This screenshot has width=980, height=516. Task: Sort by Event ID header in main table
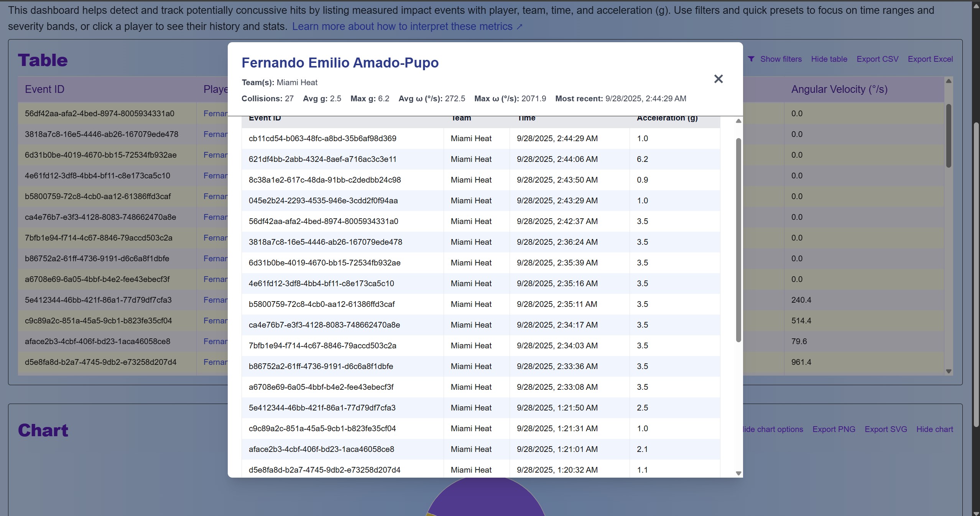click(x=44, y=89)
